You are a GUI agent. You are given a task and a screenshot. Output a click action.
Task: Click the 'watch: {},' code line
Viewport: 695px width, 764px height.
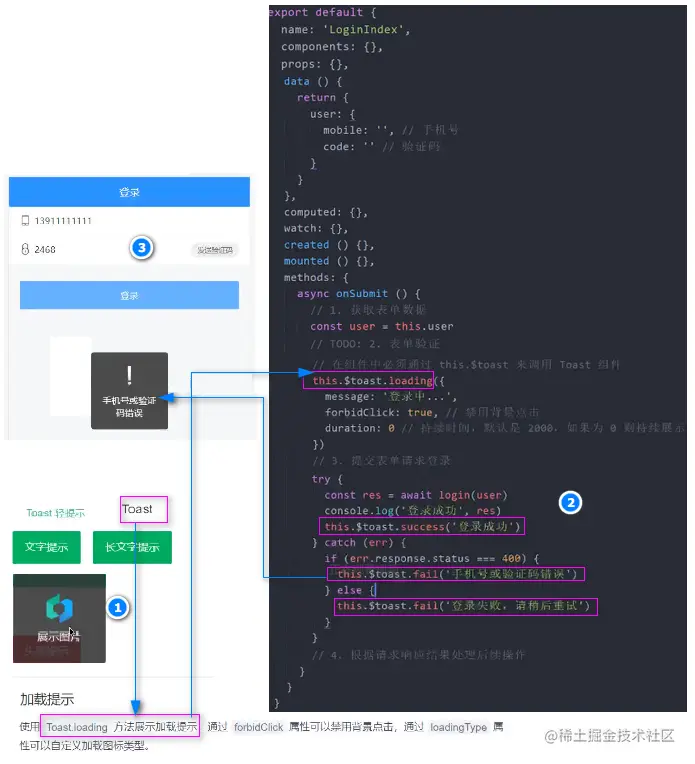[x=315, y=228]
